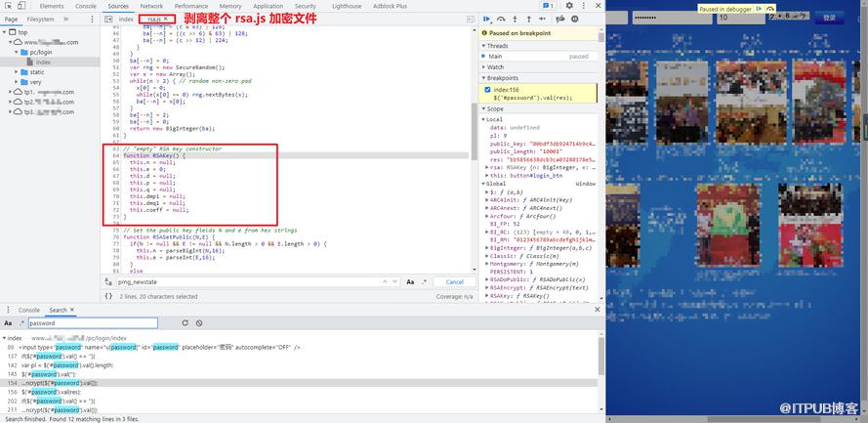Resume script execution in debugger toolbar
The height and width of the screenshot is (423, 868).
[x=487, y=19]
